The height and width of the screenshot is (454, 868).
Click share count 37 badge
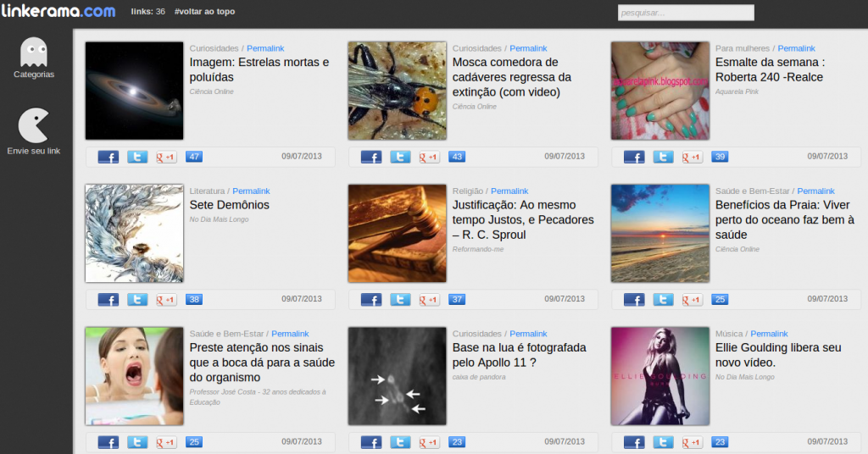457,299
